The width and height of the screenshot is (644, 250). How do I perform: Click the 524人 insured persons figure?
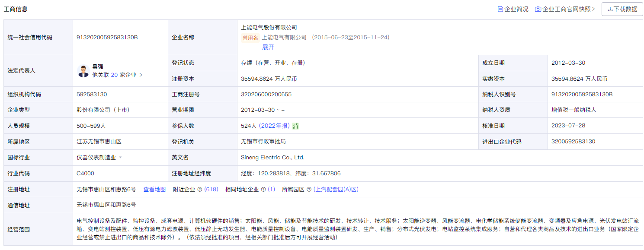(x=248, y=126)
